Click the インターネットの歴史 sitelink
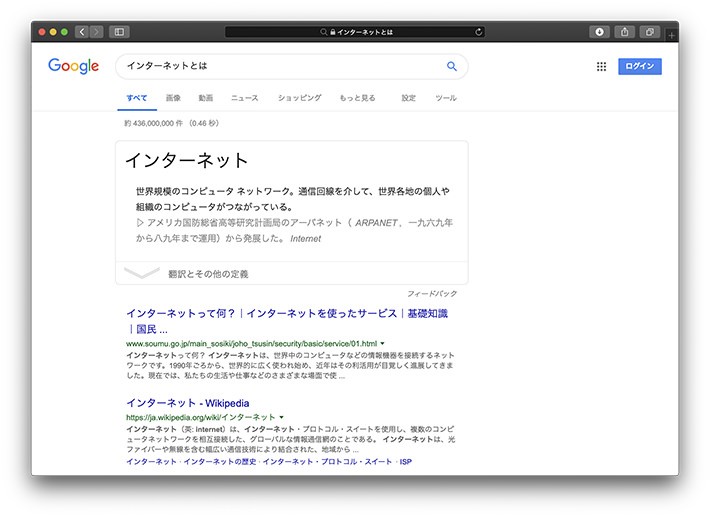This screenshot has width=710, height=517. click(220, 461)
